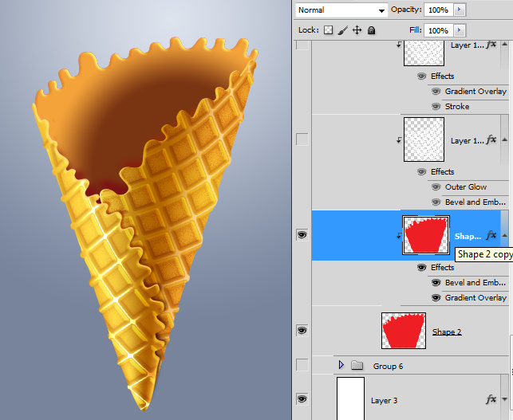Open the Normal blend mode dropdown
This screenshot has height=420, width=513.
click(x=341, y=10)
